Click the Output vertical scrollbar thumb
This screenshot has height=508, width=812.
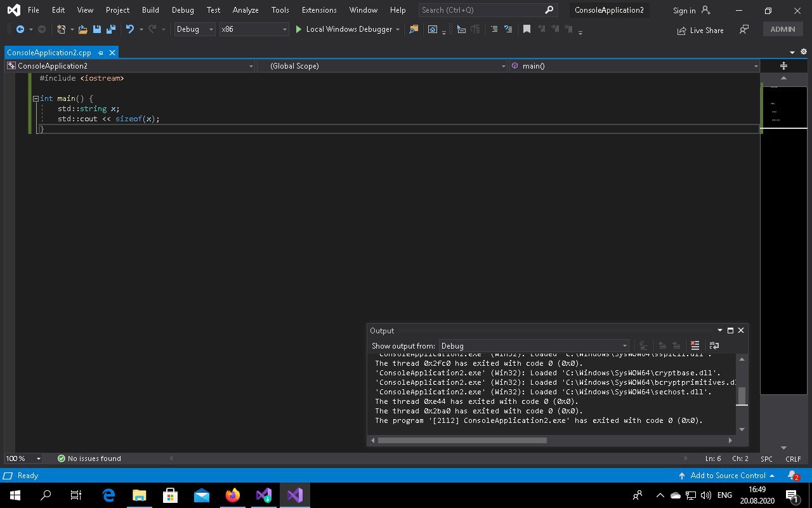point(742,396)
